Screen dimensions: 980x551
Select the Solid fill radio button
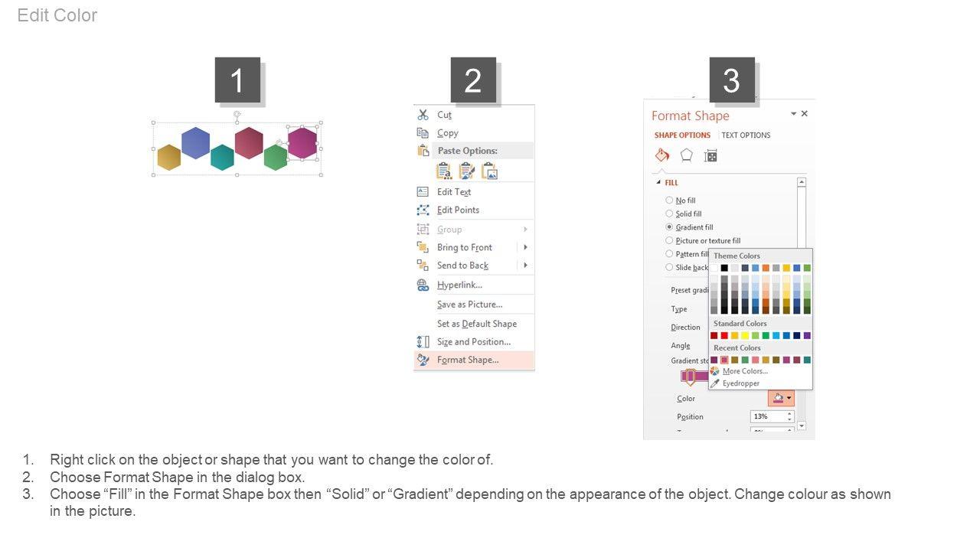pos(669,214)
